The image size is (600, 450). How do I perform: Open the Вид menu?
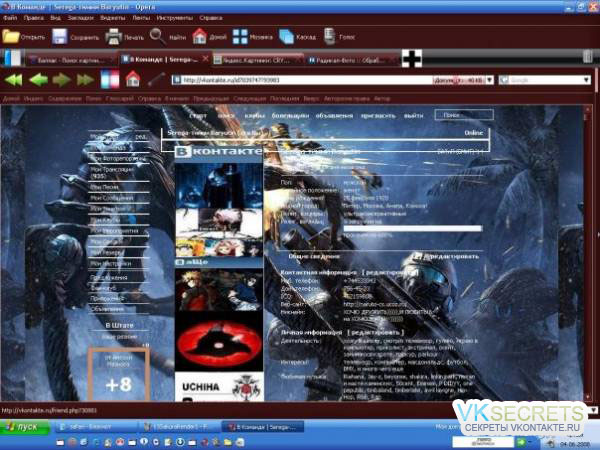pyautogui.click(x=55, y=18)
